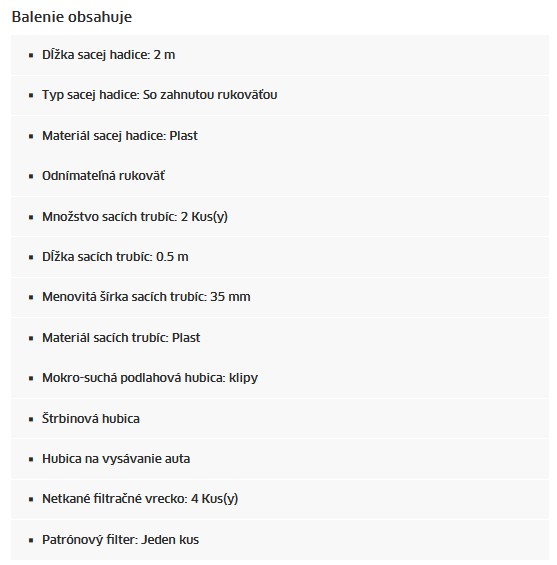
Task: Select 'Mokro-suchá podlahová hubica: klipy'
Action: (x=150, y=378)
